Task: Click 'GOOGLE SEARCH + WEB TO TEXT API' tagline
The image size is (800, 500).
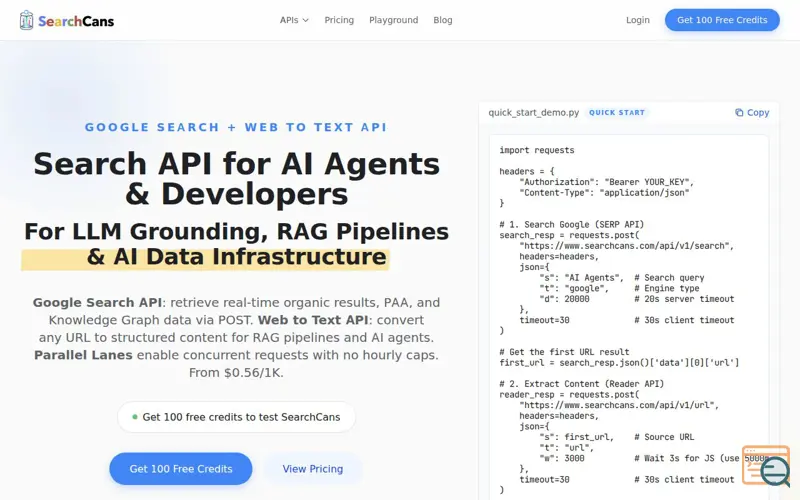Action: [236, 127]
